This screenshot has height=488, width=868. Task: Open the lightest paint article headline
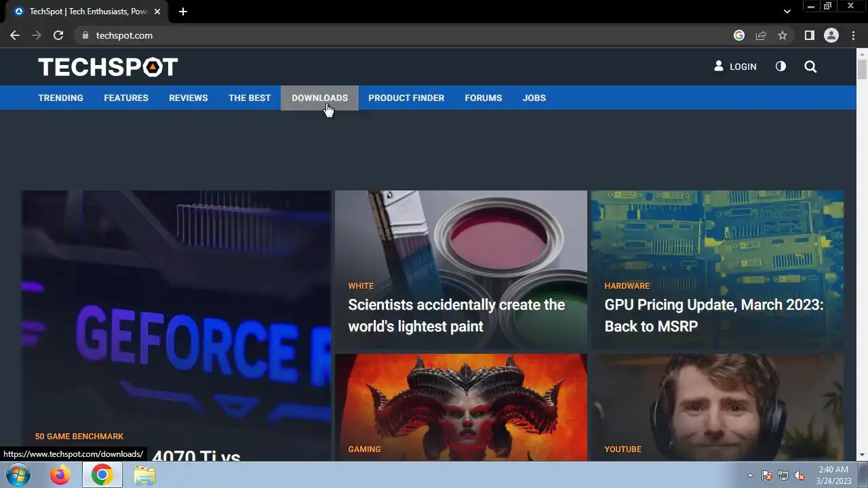click(456, 315)
